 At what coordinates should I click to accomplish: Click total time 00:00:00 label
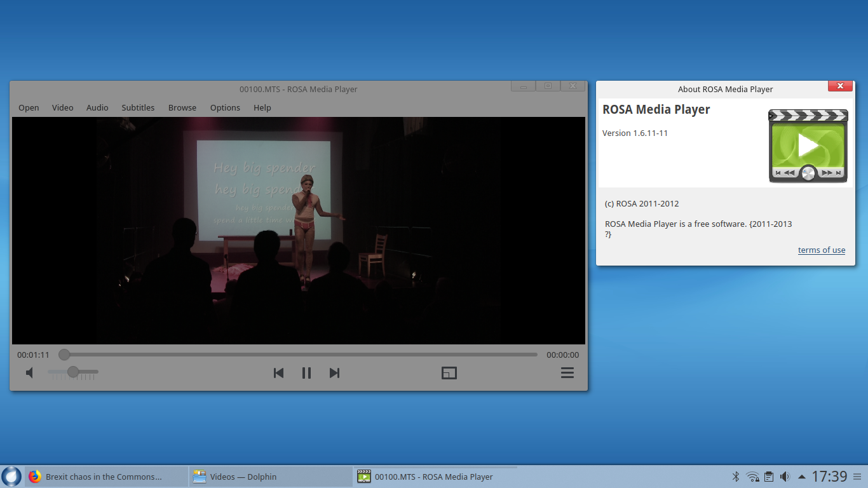click(x=563, y=355)
